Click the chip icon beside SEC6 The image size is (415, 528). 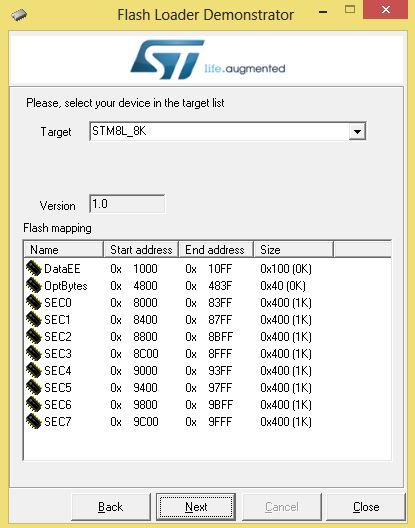pyautogui.click(x=34, y=404)
